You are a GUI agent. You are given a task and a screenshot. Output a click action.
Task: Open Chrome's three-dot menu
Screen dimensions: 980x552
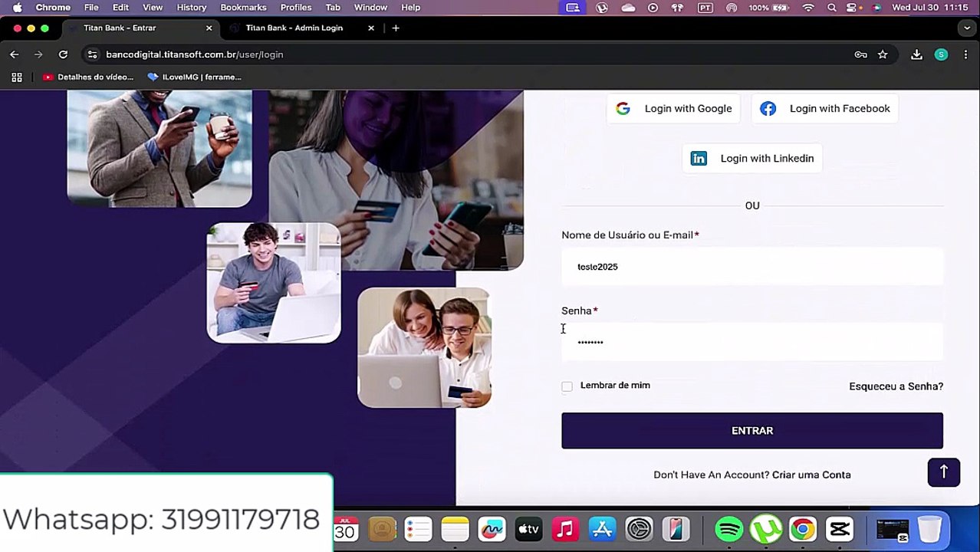[x=965, y=54]
